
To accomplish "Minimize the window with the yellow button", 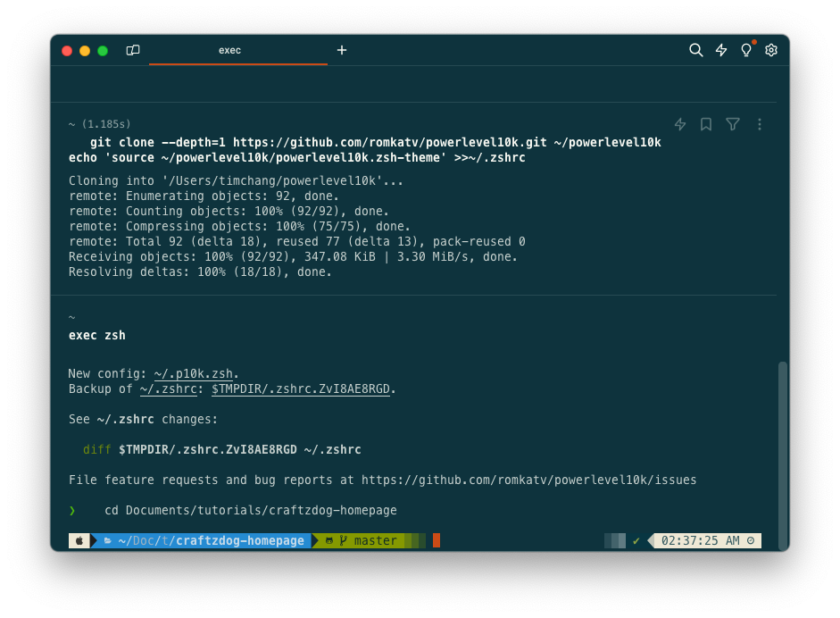I will click(x=85, y=51).
